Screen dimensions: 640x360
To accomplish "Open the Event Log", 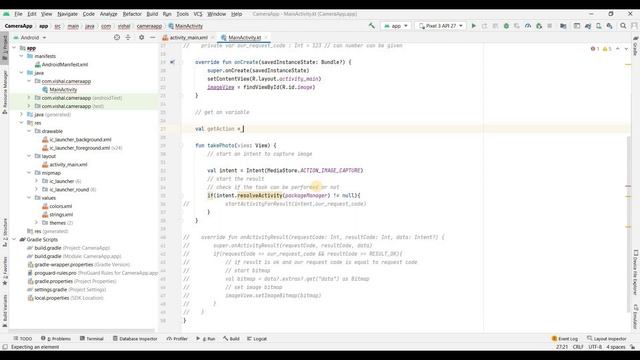I will tap(565, 339).
